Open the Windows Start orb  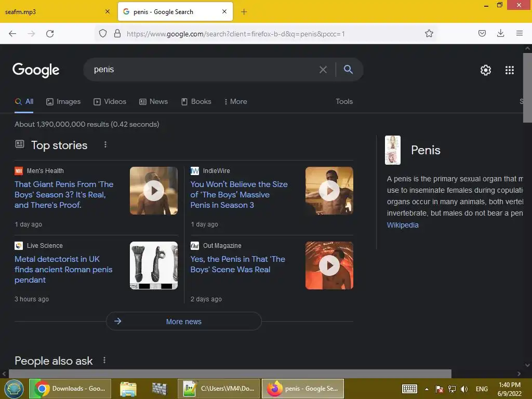tap(14, 389)
